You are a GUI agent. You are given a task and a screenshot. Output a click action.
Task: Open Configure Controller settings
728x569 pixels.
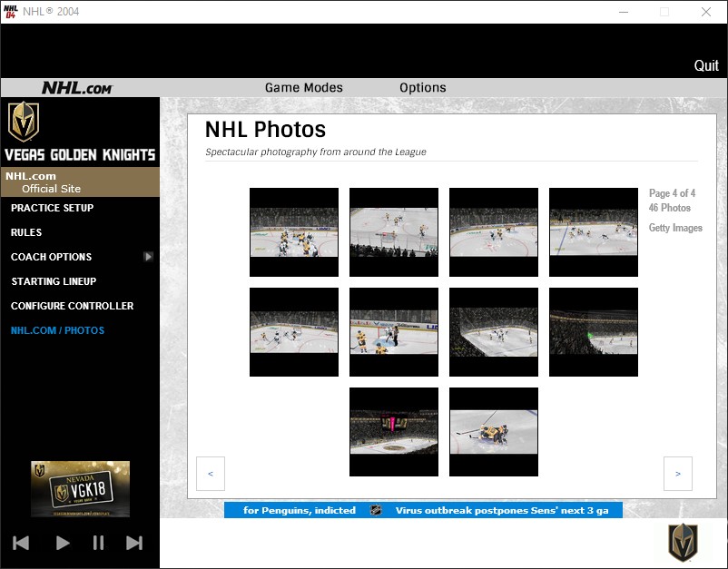[72, 306]
